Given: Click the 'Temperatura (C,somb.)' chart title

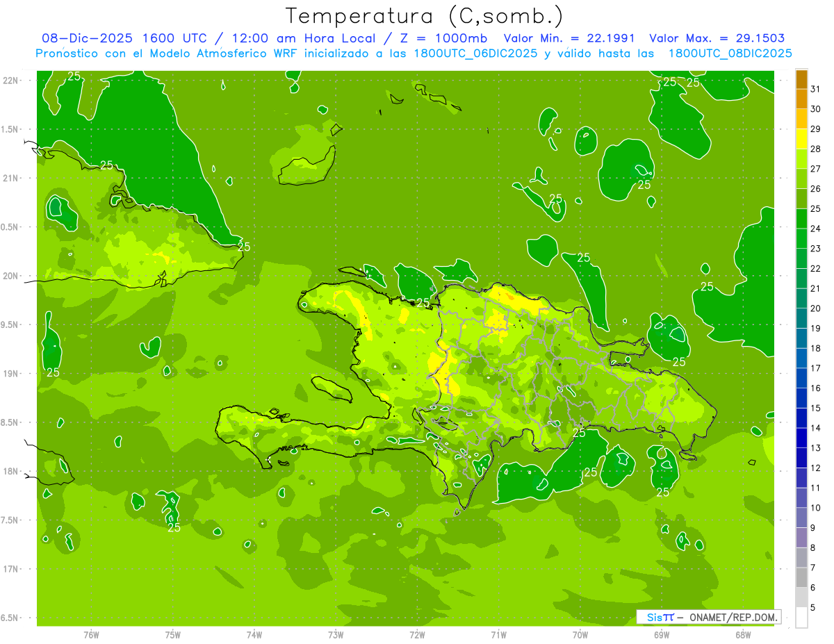Looking at the screenshot, I should pos(424,17).
